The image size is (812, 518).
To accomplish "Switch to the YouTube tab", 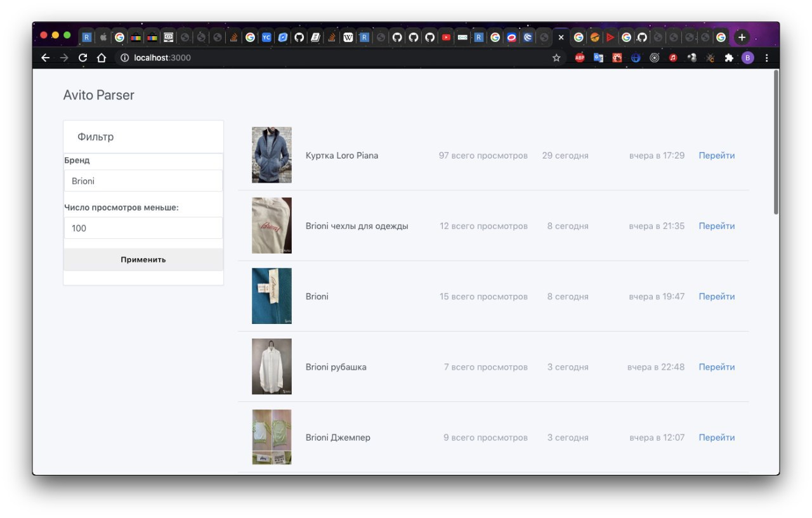I will (x=446, y=37).
